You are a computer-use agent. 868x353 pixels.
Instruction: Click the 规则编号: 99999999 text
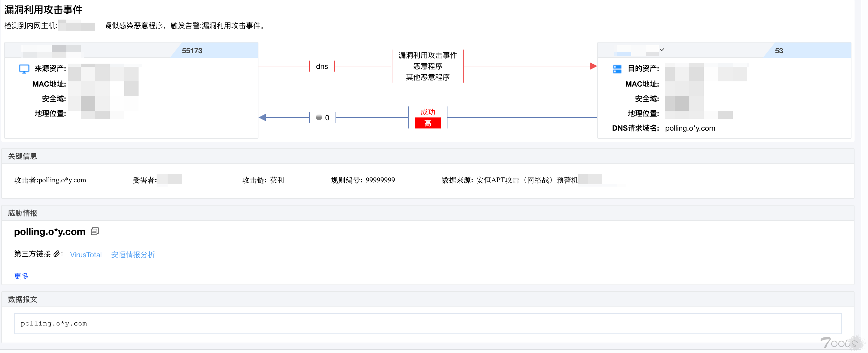click(x=362, y=180)
